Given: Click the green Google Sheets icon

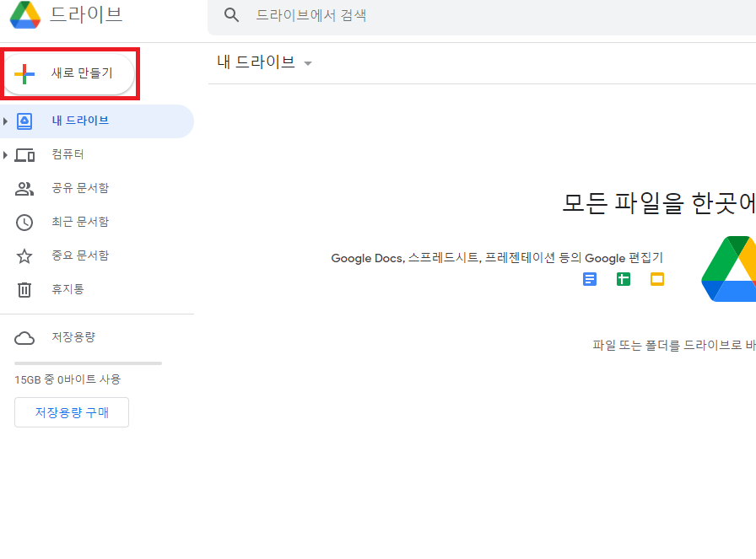Looking at the screenshot, I should (624, 279).
